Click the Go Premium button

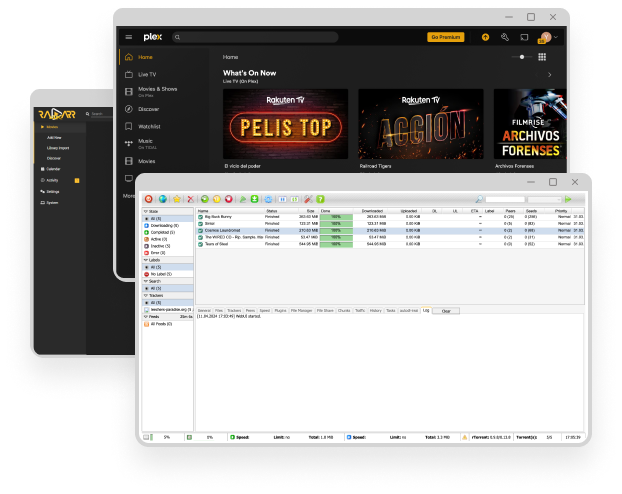[446, 37]
